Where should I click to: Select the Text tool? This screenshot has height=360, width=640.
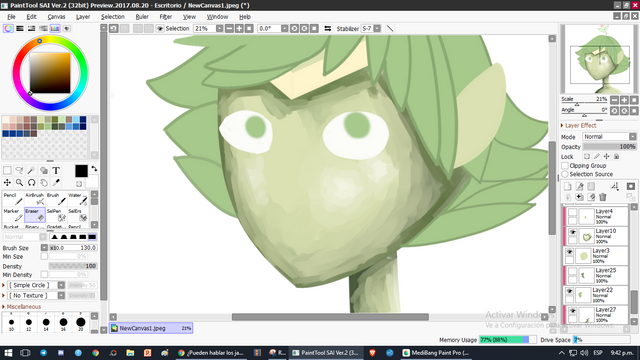(x=56, y=170)
